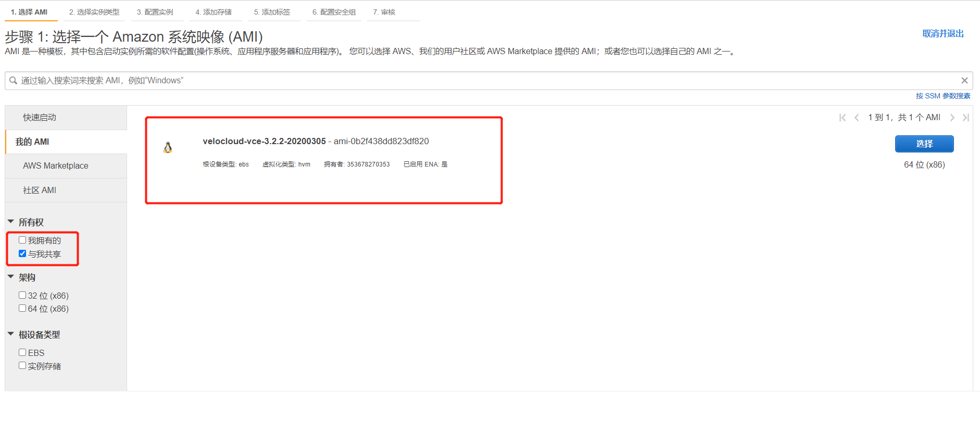
Task: Click the 虚拟化类型: hvm detail text
Action: point(286,164)
